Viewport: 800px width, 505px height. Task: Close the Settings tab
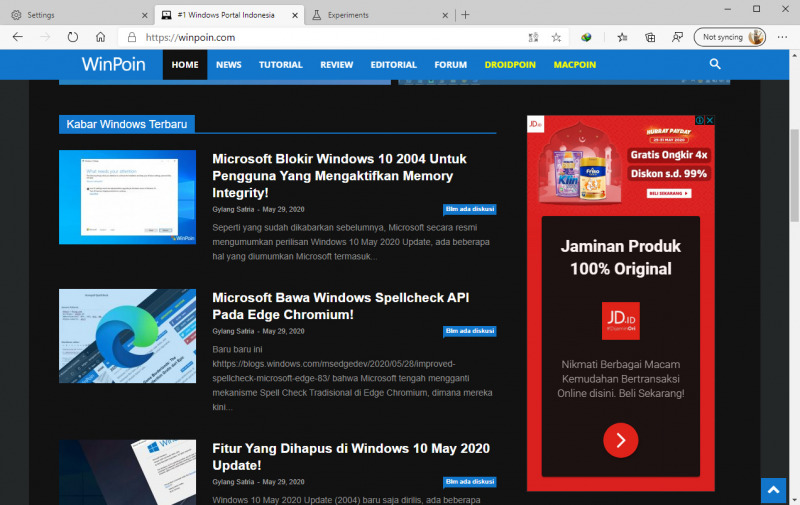(144, 15)
